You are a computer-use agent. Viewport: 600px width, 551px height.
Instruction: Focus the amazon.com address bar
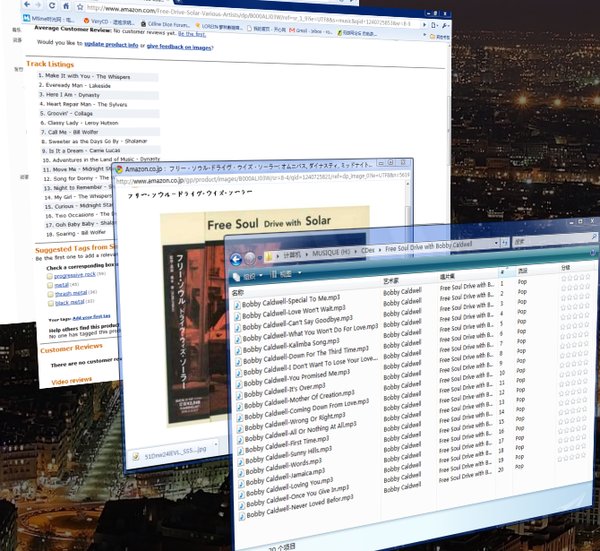[251, 15]
